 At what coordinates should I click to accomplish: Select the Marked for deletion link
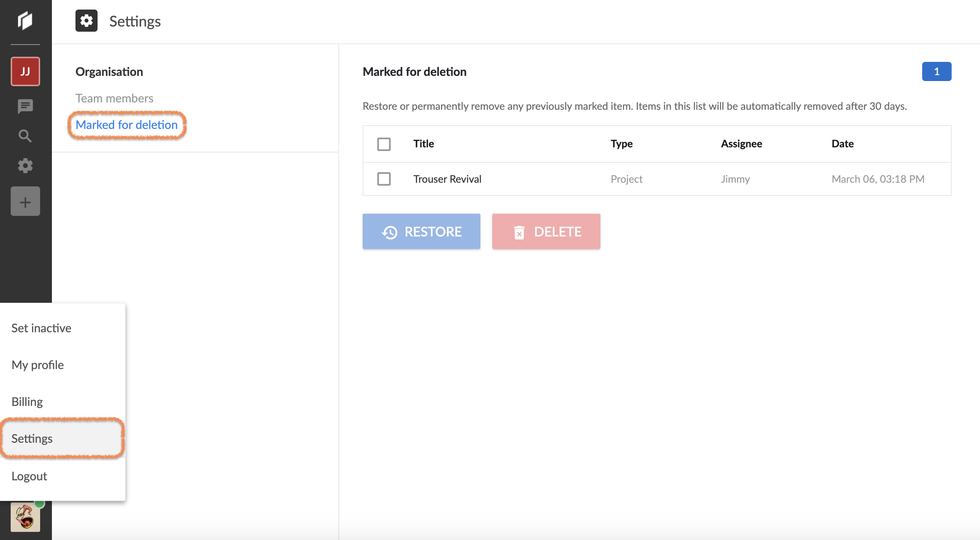click(x=126, y=125)
